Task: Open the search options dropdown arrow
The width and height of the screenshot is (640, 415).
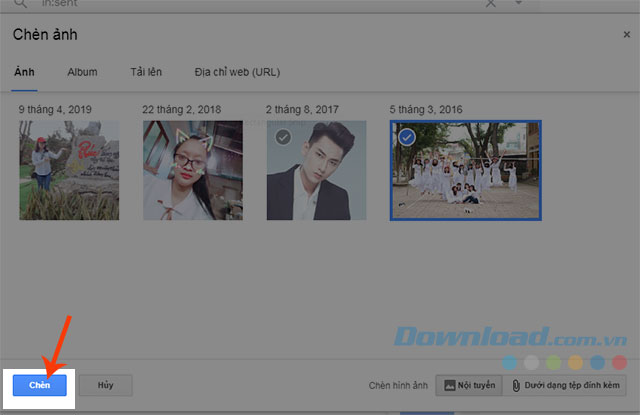Action: (518, 4)
